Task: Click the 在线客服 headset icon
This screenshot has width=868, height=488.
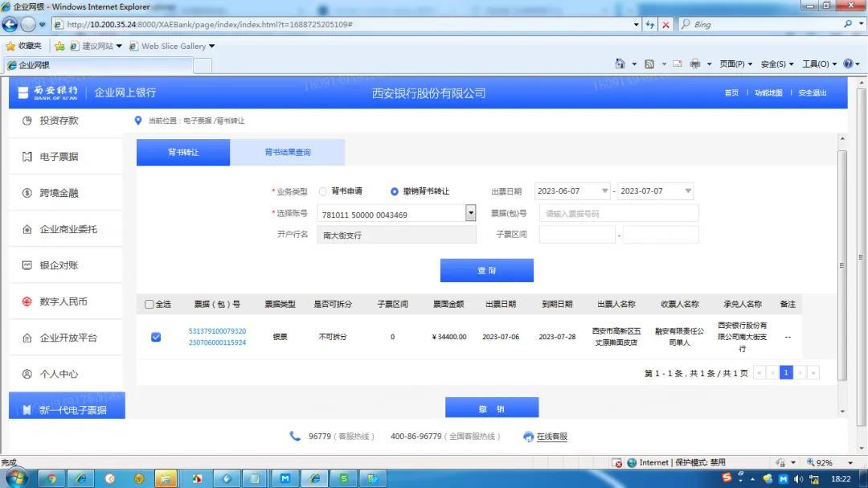Action: [x=528, y=437]
